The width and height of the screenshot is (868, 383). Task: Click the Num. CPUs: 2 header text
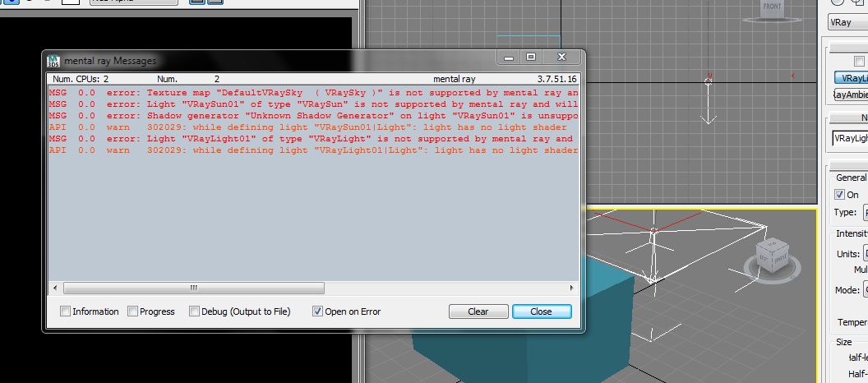81,79
